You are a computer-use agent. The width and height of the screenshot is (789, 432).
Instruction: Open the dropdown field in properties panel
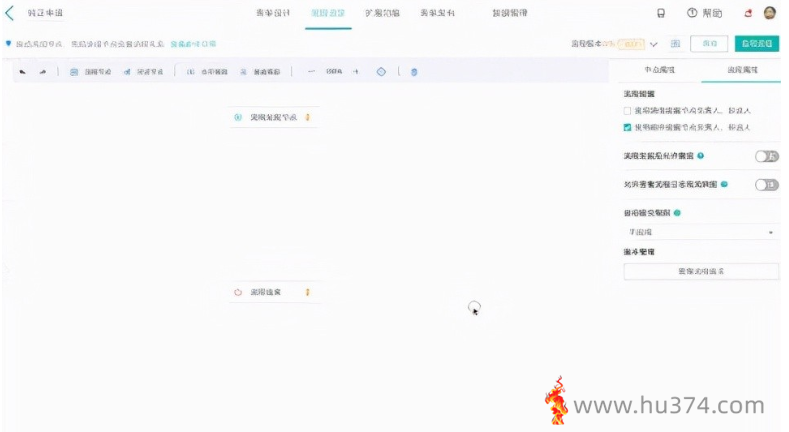tap(701, 232)
